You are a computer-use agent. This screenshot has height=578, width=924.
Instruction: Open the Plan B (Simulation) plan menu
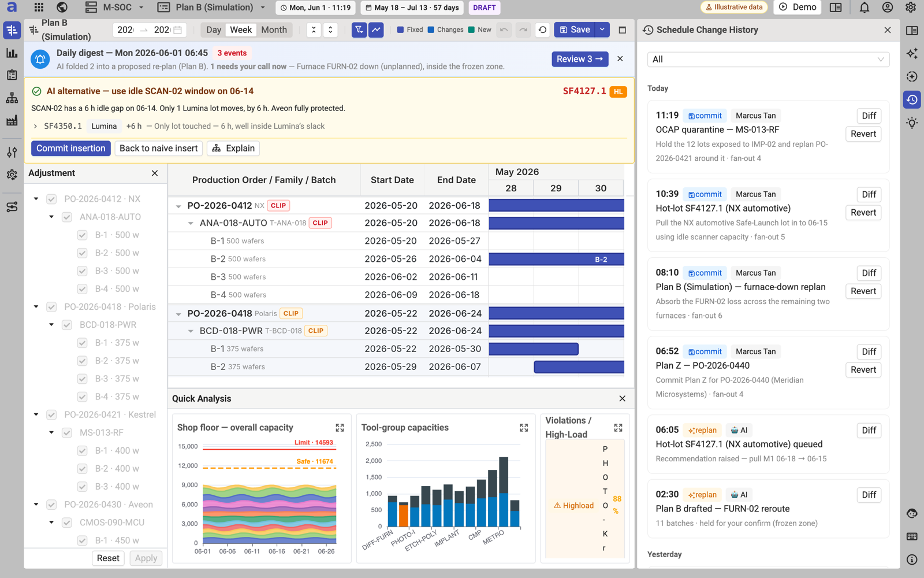[x=212, y=8]
